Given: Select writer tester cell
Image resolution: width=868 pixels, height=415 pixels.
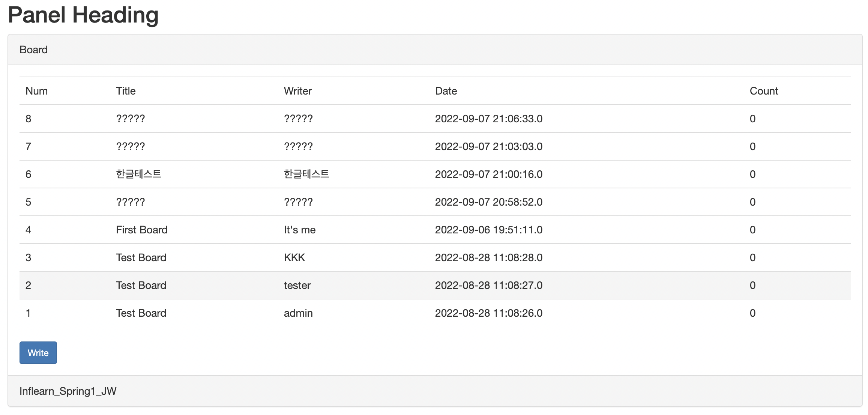Looking at the screenshot, I should click(297, 285).
